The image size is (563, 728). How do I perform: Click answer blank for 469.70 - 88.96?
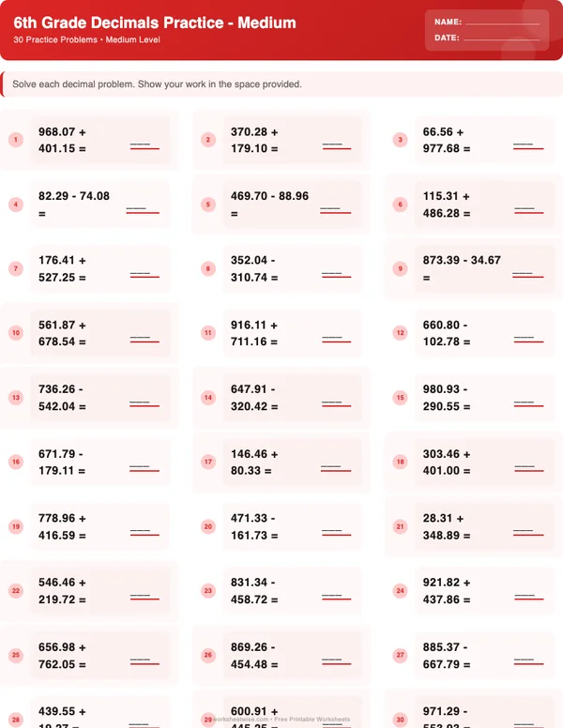[335, 209]
